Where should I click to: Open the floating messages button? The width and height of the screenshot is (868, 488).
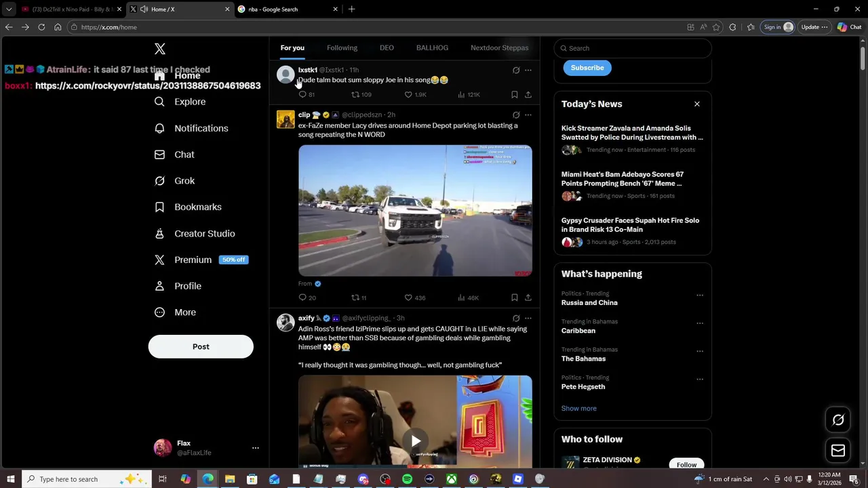point(838,451)
